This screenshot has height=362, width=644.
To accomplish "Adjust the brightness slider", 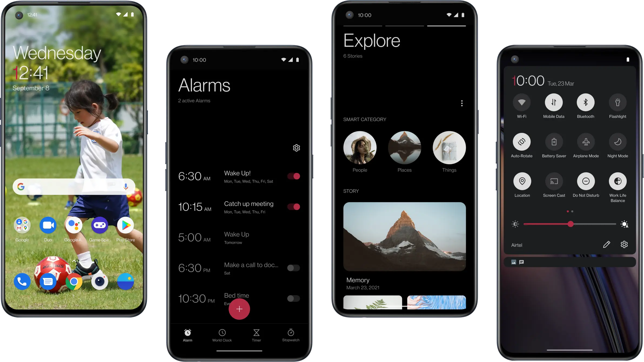I will (x=570, y=224).
